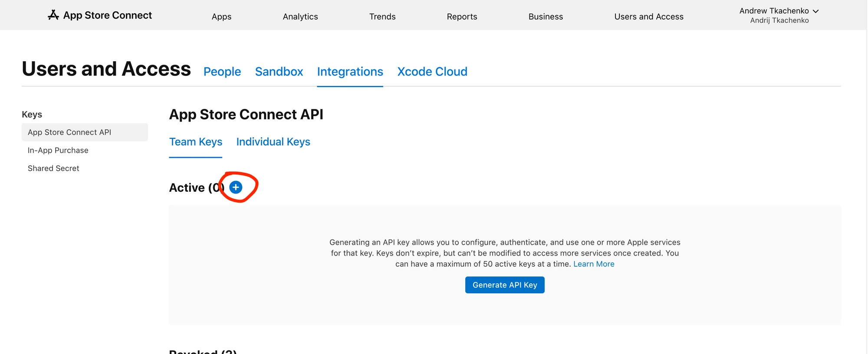Click the Andrij Tkachenko team name
The height and width of the screenshot is (354, 868).
[x=779, y=20]
